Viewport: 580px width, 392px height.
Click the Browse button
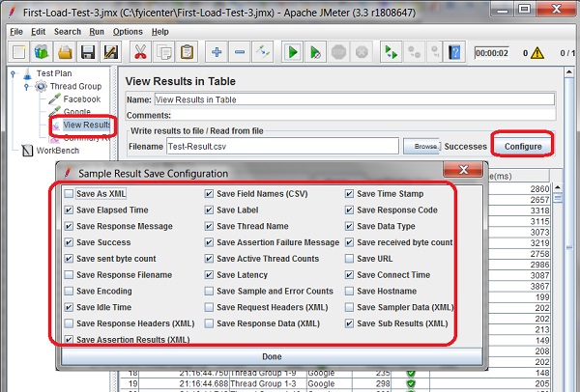pos(421,147)
